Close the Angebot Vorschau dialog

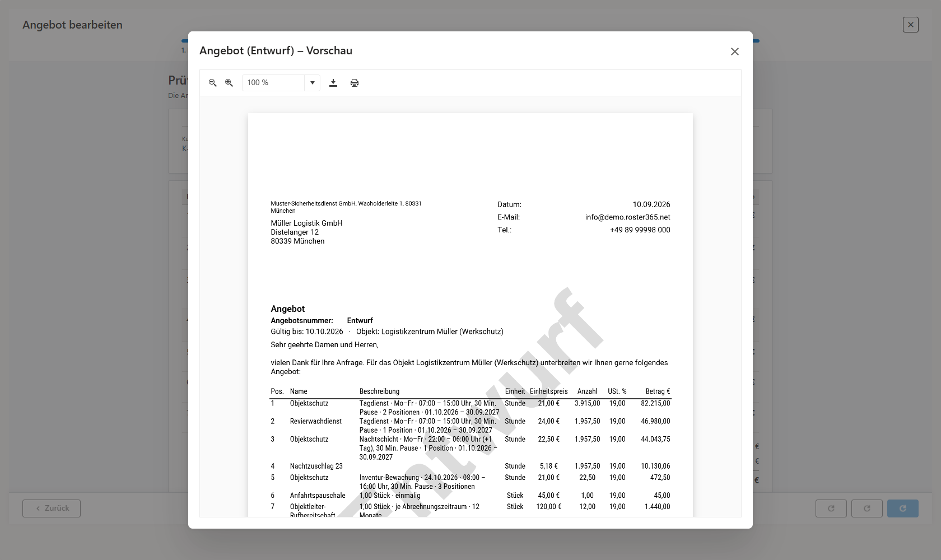point(735,52)
